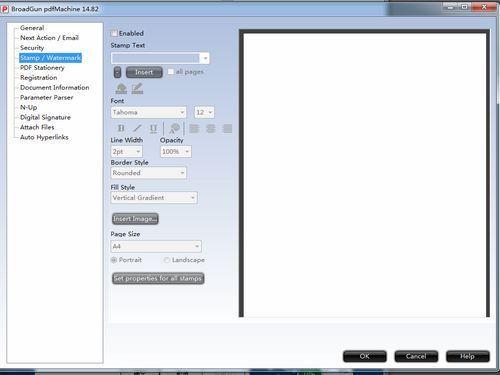Tick the Enabled checkbox

[x=114, y=33]
